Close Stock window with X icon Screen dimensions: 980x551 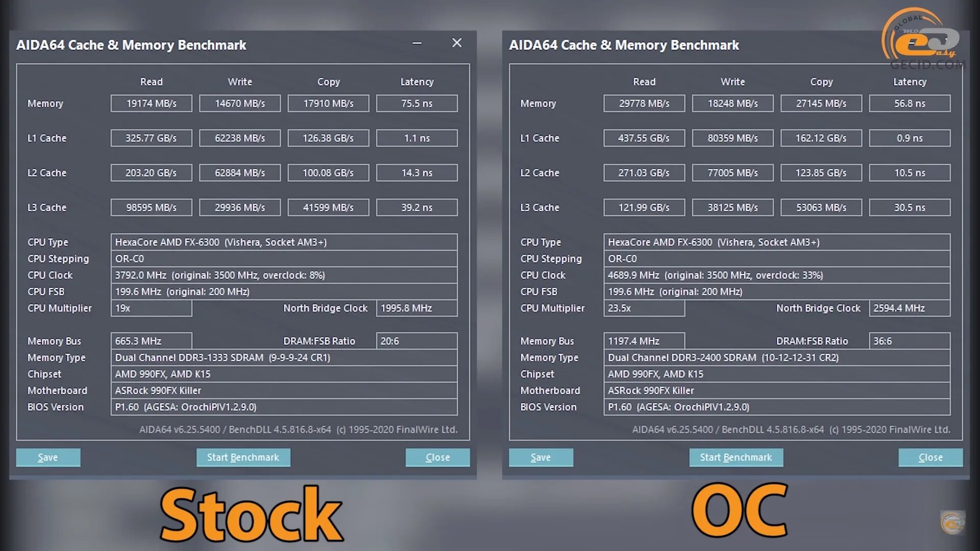pyautogui.click(x=457, y=43)
